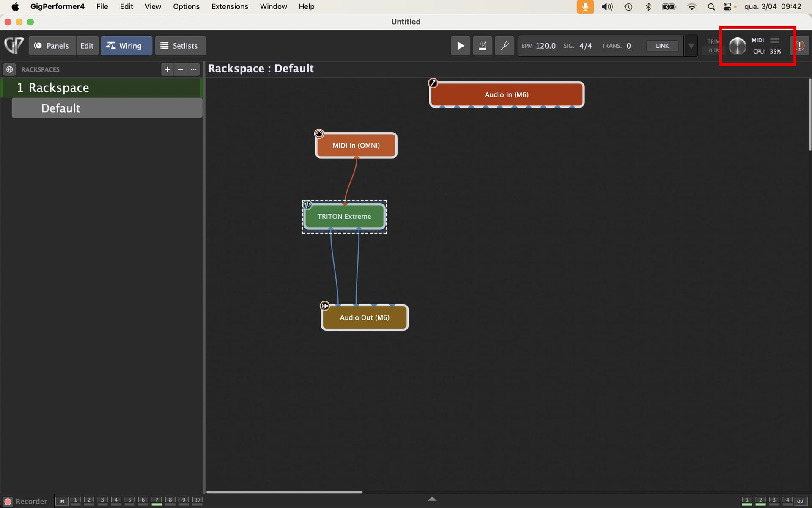Select the TRITON Extreme plugin block

344,216
